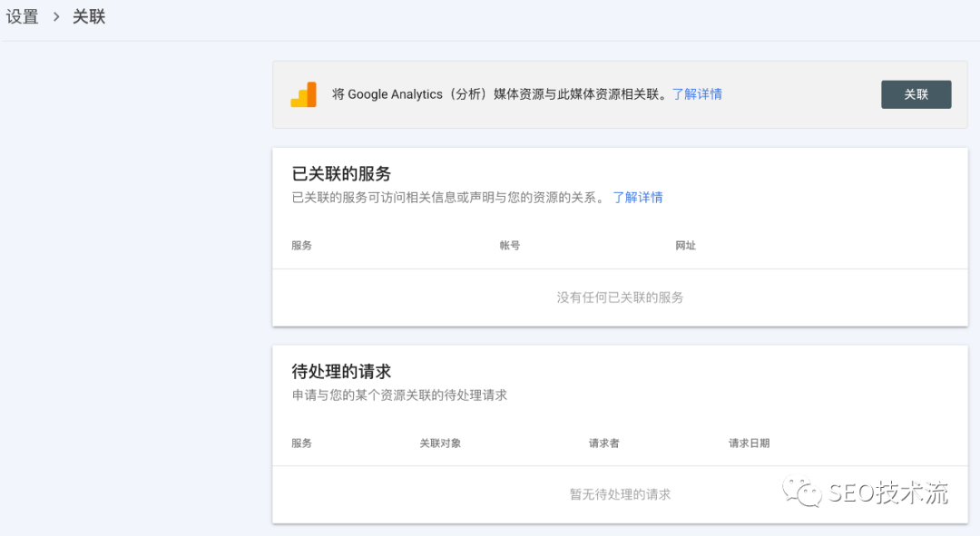The width and height of the screenshot is (980, 536).
Task: Click the 没有任何已关联的服务 empty message
Action: pos(620,297)
